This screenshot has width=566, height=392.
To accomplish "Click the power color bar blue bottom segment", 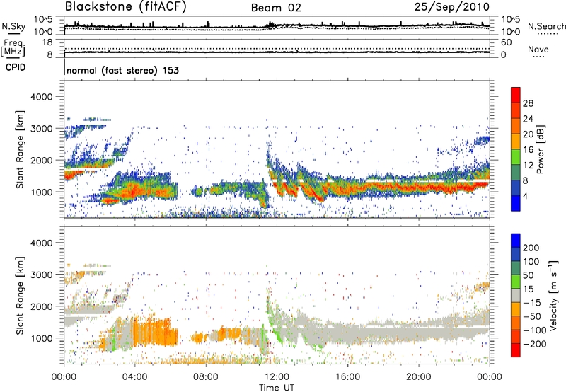I will (x=516, y=203).
